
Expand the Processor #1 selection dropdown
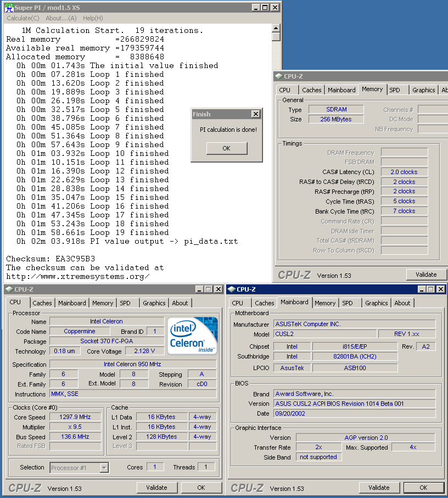[x=104, y=468]
